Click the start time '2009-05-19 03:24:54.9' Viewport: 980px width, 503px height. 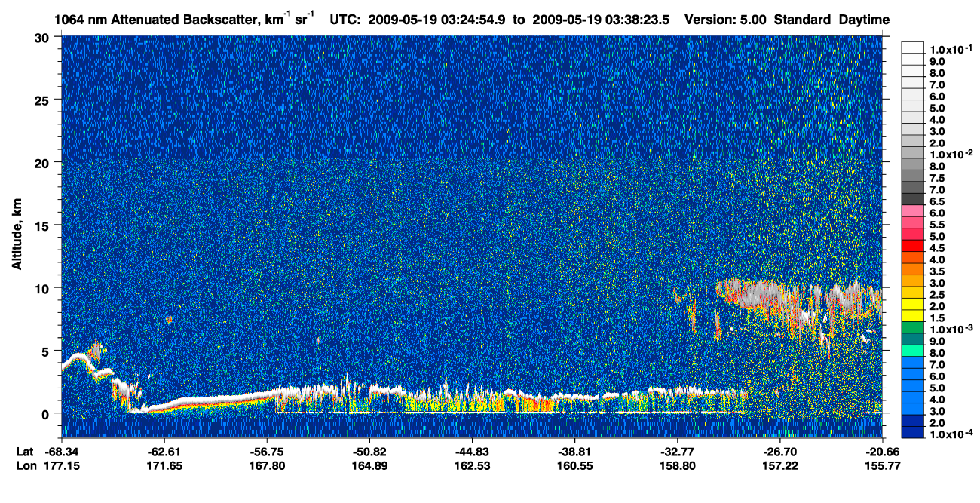[437, 20]
